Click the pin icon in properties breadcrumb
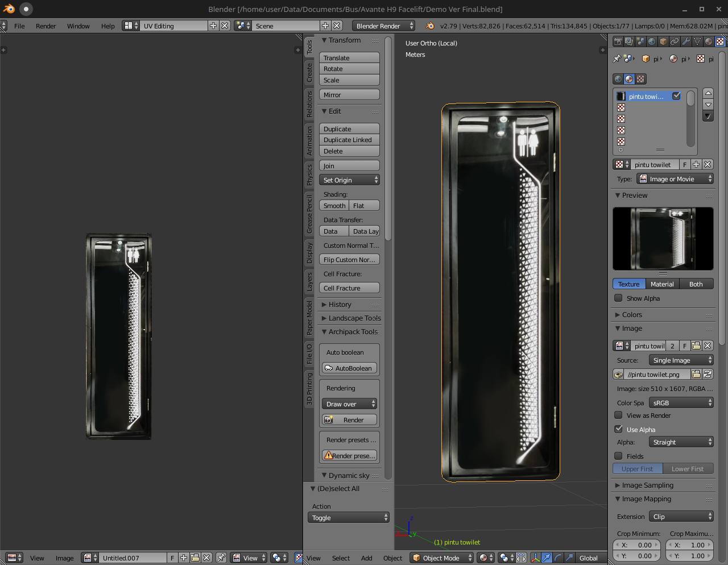This screenshot has height=565, width=728. pos(617,59)
